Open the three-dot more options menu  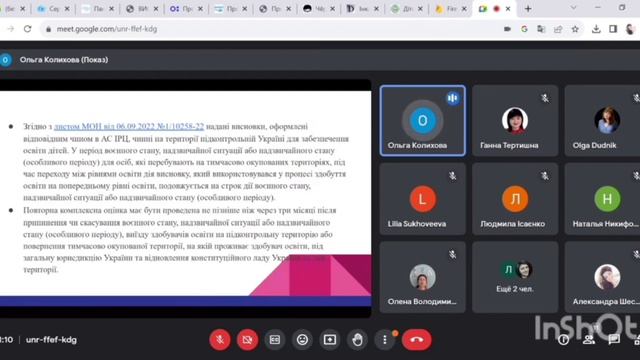tap(385, 340)
